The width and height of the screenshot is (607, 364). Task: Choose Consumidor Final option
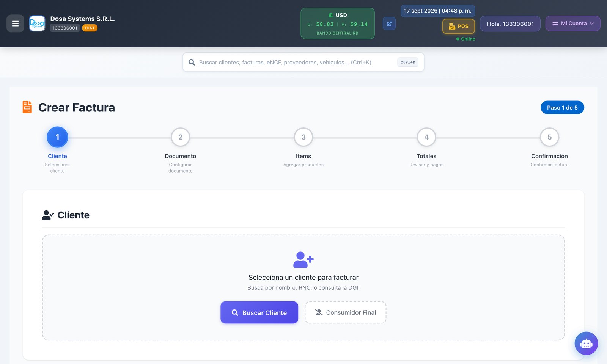[x=346, y=312]
